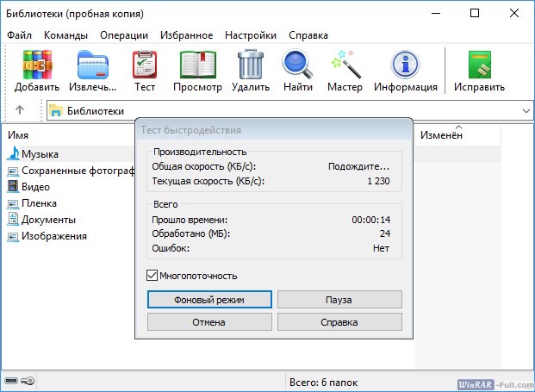535x392 pixels.
Task: Click the Документы file icon
Action: pyautogui.click(x=13, y=219)
